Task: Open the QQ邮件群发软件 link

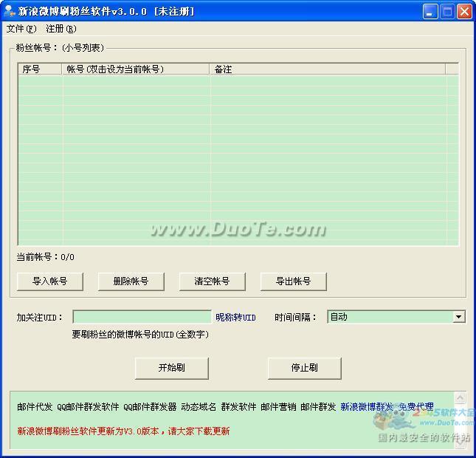Action: [x=88, y=407]
